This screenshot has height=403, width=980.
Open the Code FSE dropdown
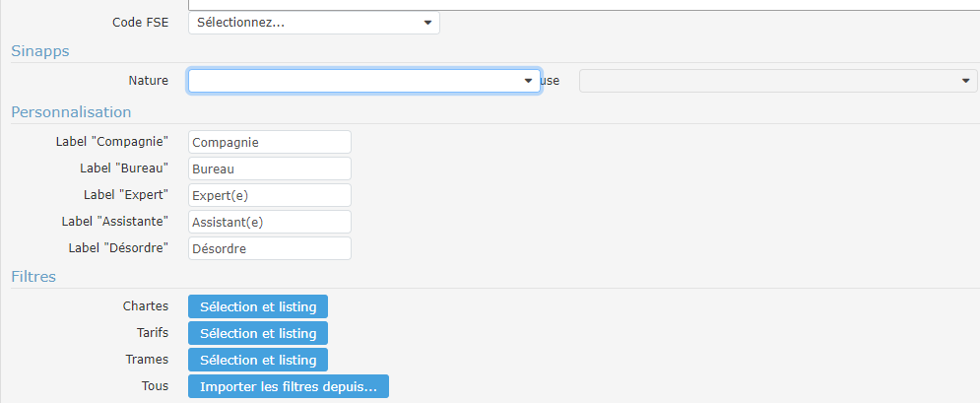pyautogui.click(x=313, y=22)
